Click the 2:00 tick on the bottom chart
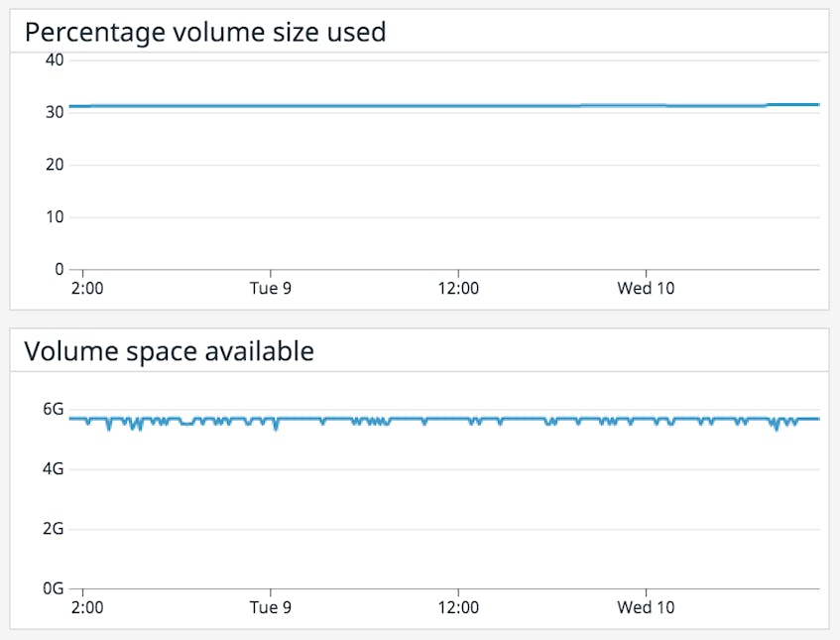 [87, 607]
